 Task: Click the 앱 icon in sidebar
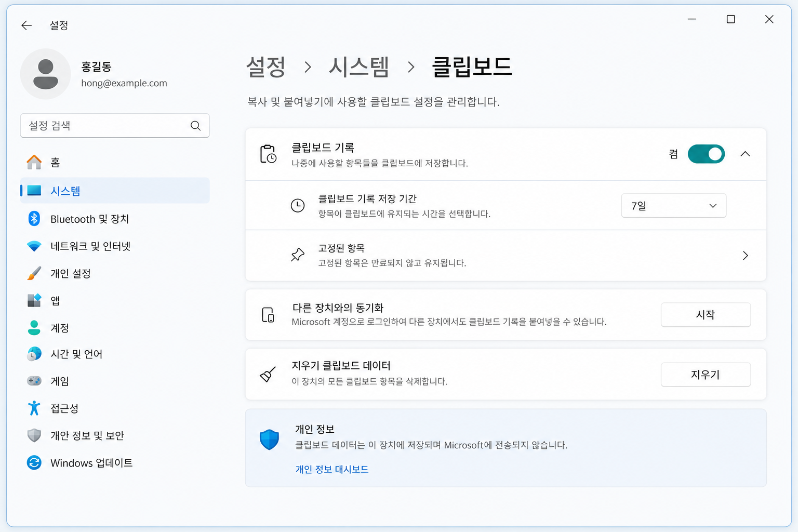tap(34, 300)
